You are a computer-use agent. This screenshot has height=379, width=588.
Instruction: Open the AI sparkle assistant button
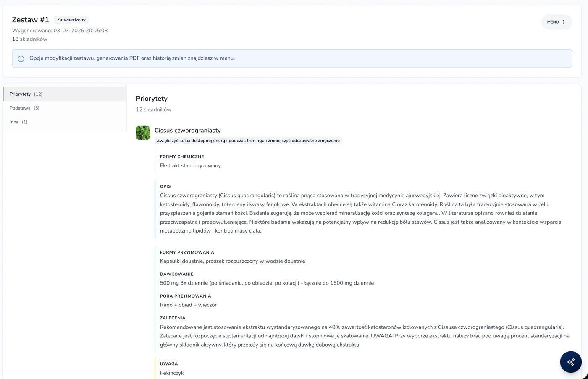571,362
